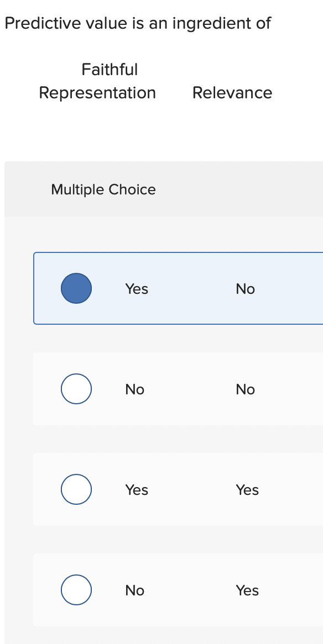Click the Relevance column header

[x=232, y=93]
